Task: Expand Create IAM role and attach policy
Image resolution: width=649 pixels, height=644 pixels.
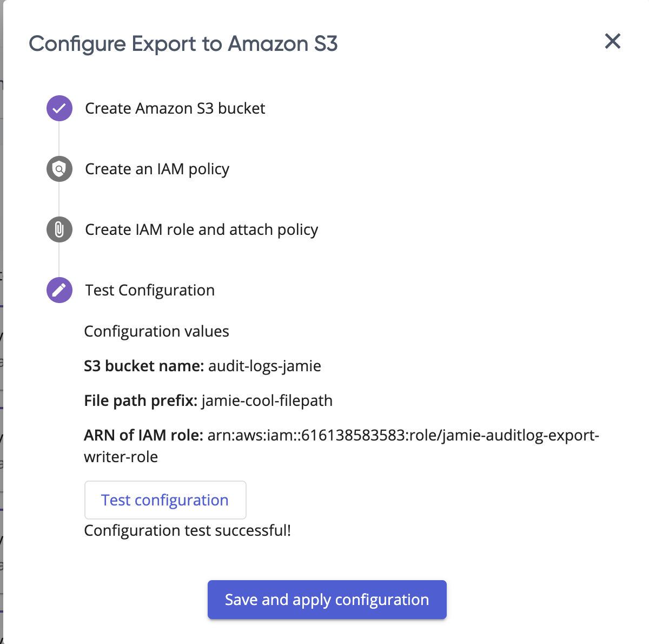Action: pos(202,229)
